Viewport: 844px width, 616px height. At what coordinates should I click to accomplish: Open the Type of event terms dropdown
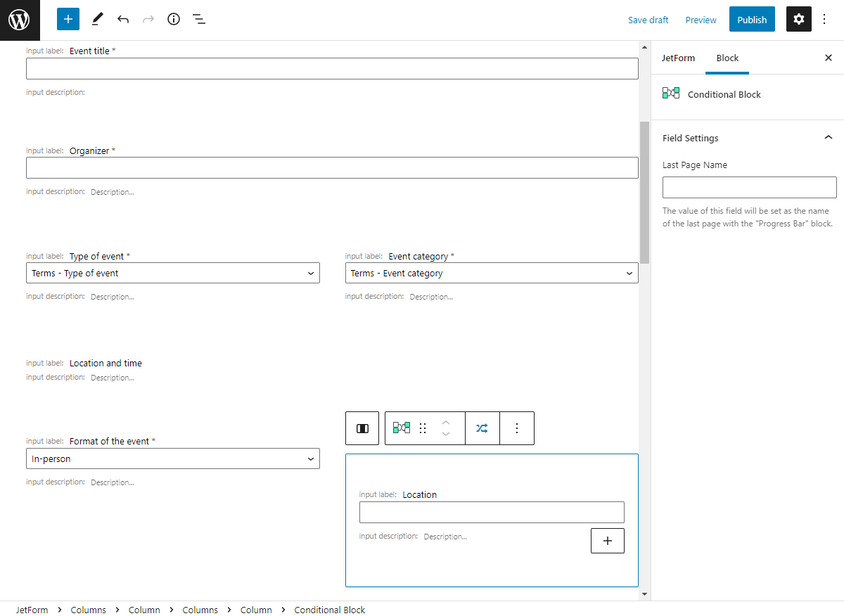172,273
